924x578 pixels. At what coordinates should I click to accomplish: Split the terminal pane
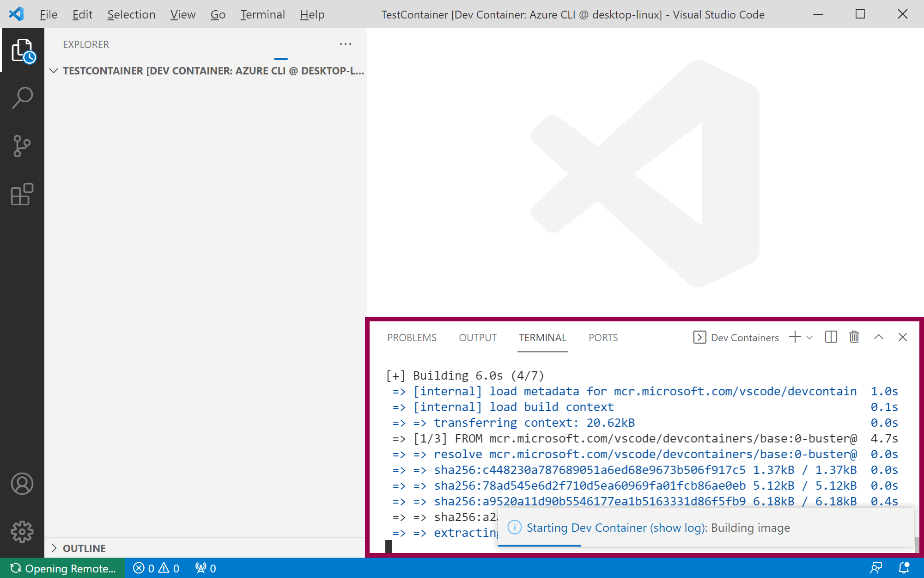click(x=831, y=337)
